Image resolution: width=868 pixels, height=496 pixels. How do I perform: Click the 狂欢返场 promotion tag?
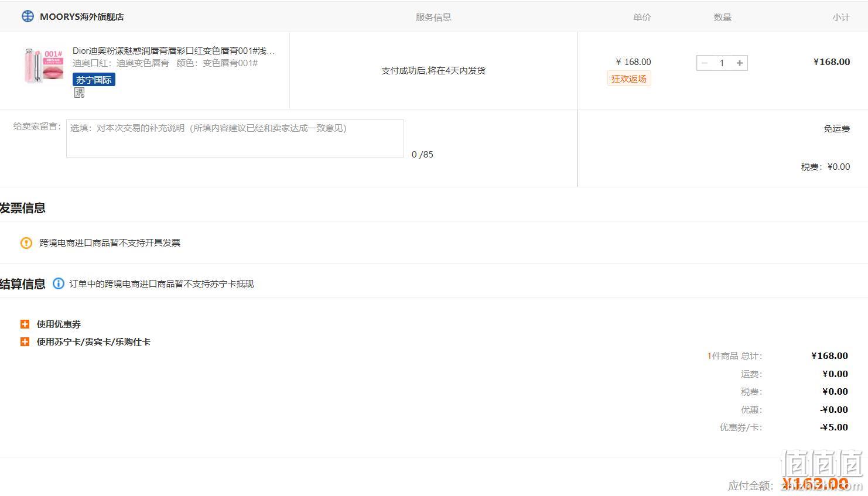point(628,78)
